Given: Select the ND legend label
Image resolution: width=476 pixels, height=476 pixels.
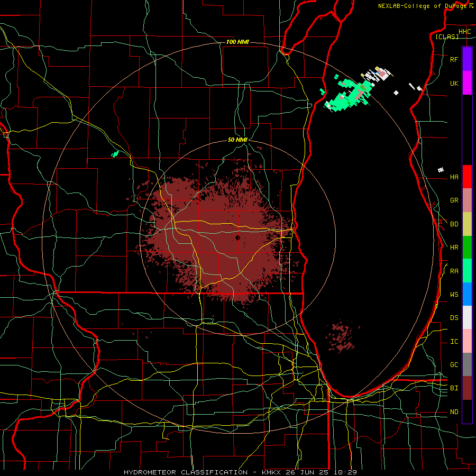Looking at the screenshot, I should (454, 412).
